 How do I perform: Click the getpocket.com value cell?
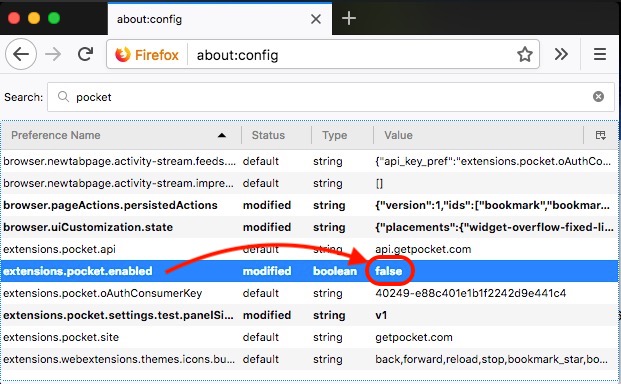pyautogui.click(x=414, y=337)
